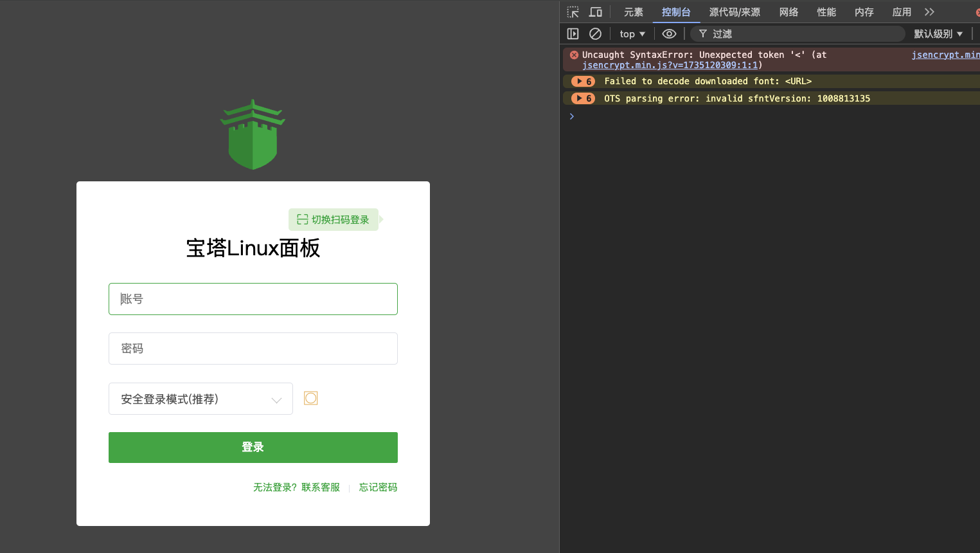Switch to the 元素 tab

tap(633, 12)
